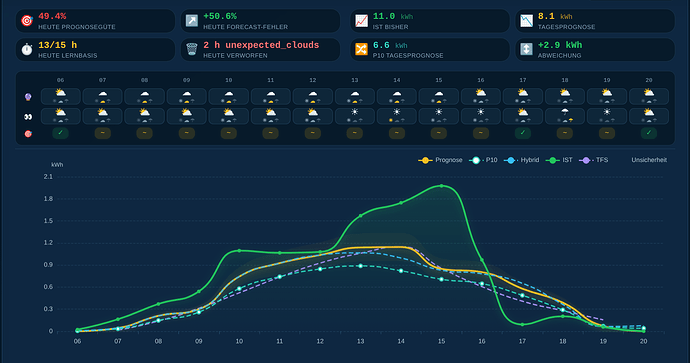690x363 pixels.
Task: Toggle the P10 series in the legend
Action: point(483,160)
